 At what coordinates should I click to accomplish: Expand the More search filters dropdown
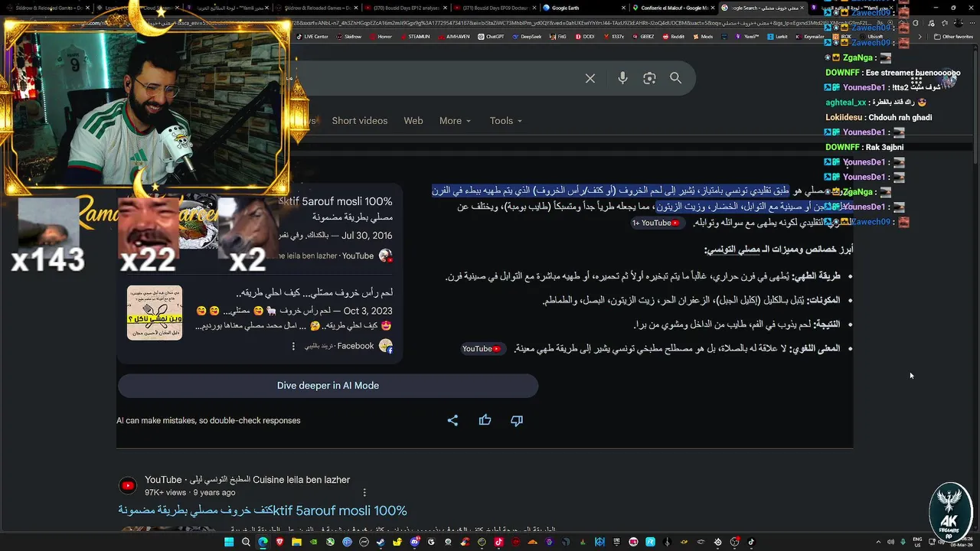click(455, 121)
